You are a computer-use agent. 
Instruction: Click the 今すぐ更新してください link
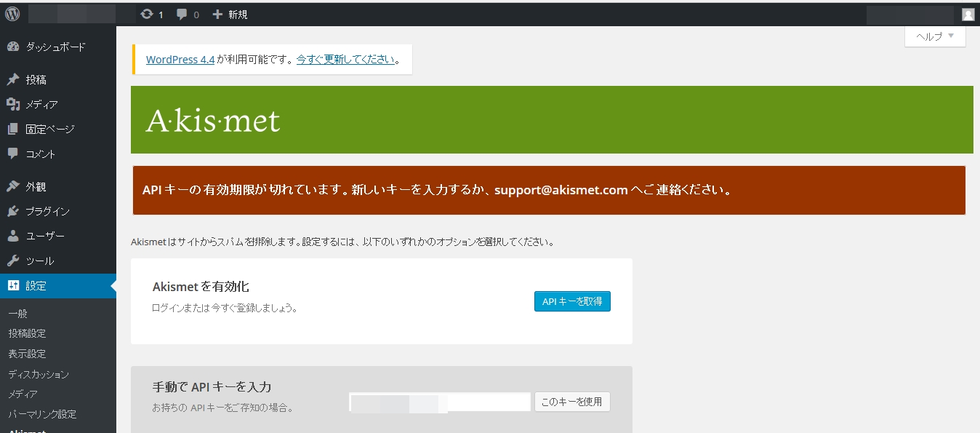[x=345, y=60]
